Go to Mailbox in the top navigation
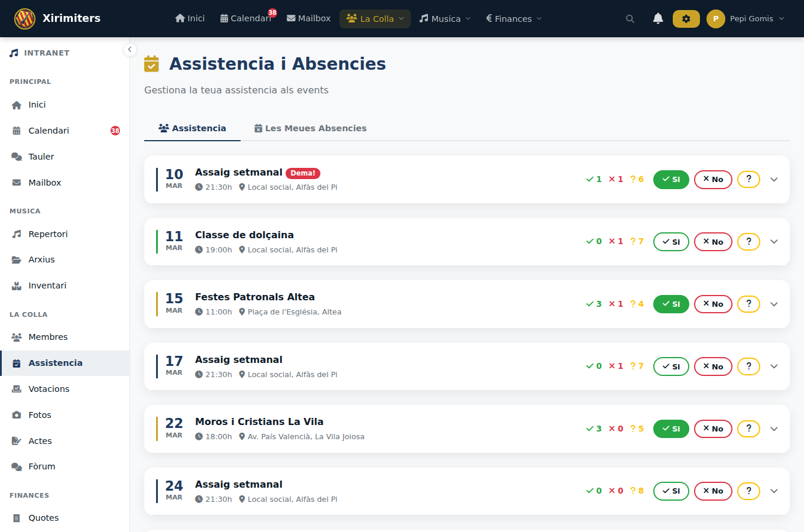Screen dimensions: 804x532 tap(309, 19)
